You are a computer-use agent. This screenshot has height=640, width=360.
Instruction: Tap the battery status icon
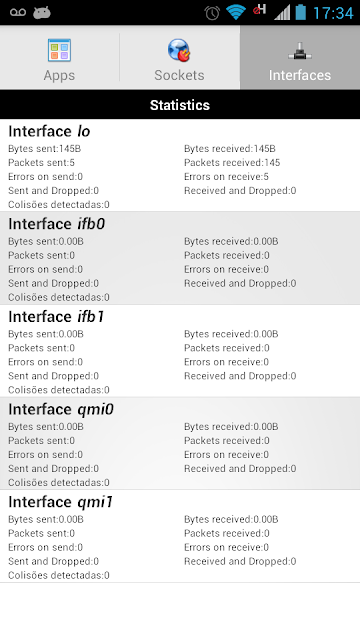pyautogui.click(x=300, y=12)
